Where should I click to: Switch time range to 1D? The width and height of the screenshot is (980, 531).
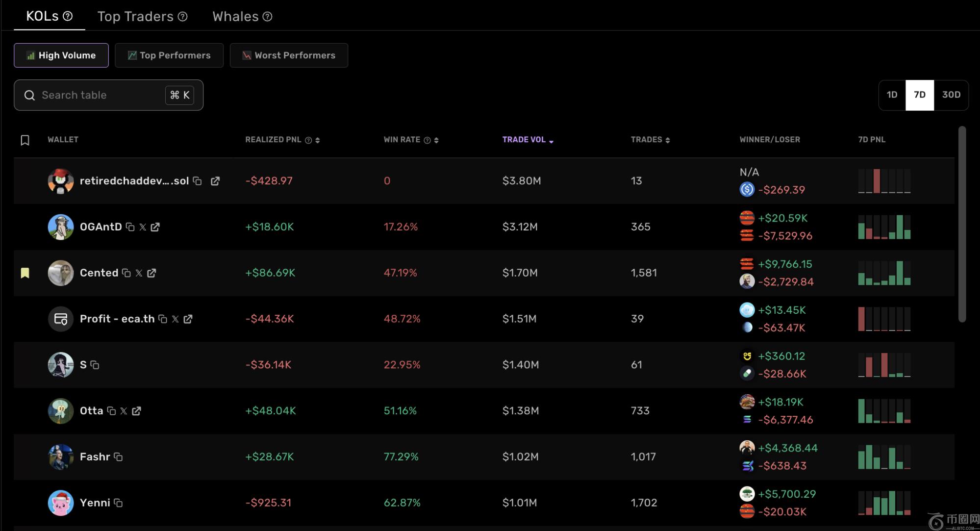point(892,95)
